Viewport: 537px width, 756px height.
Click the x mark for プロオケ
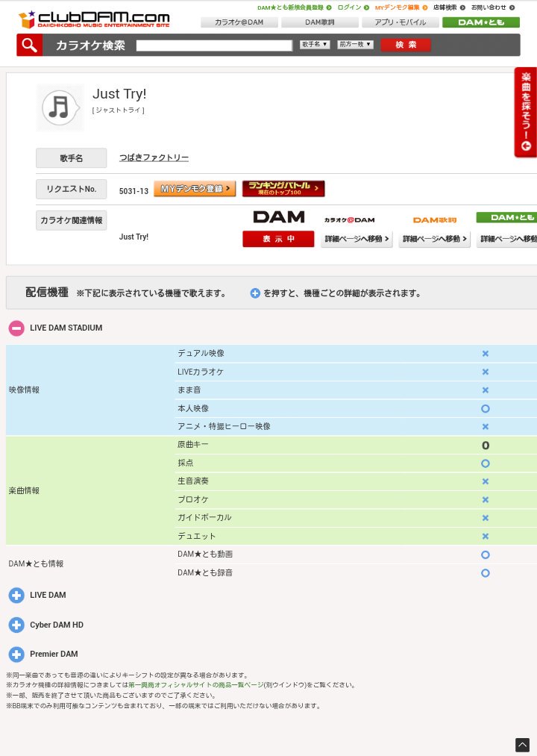486,499
